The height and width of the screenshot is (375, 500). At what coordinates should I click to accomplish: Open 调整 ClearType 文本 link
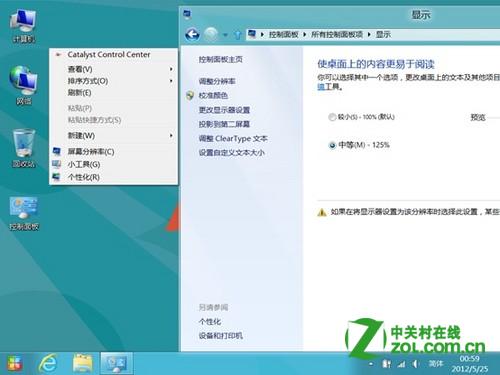[x=233, y=139]
